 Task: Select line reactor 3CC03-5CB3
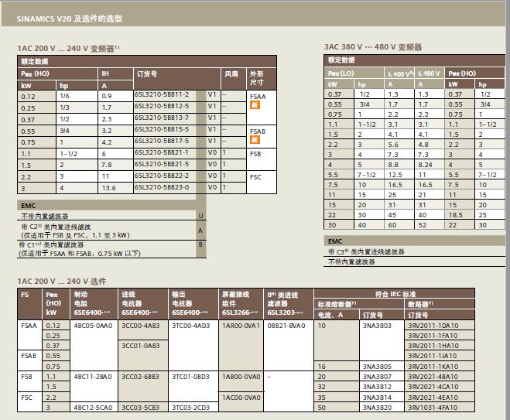[x=141, y=408]
